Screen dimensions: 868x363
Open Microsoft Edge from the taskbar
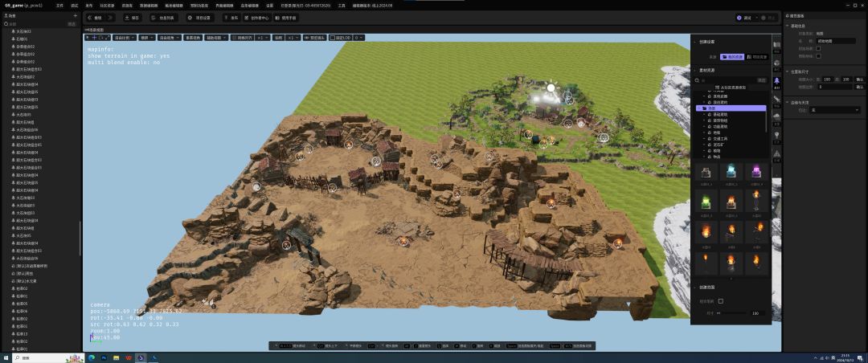click(92, 358)
